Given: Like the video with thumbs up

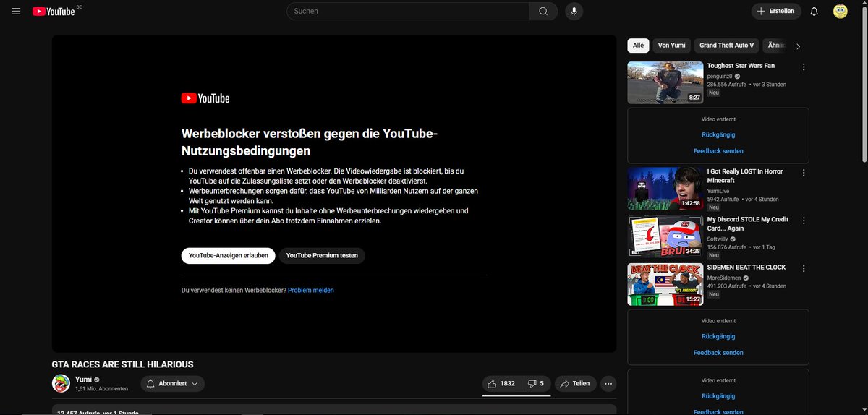Looking at the screenshot, I should (x=501, y=383).
